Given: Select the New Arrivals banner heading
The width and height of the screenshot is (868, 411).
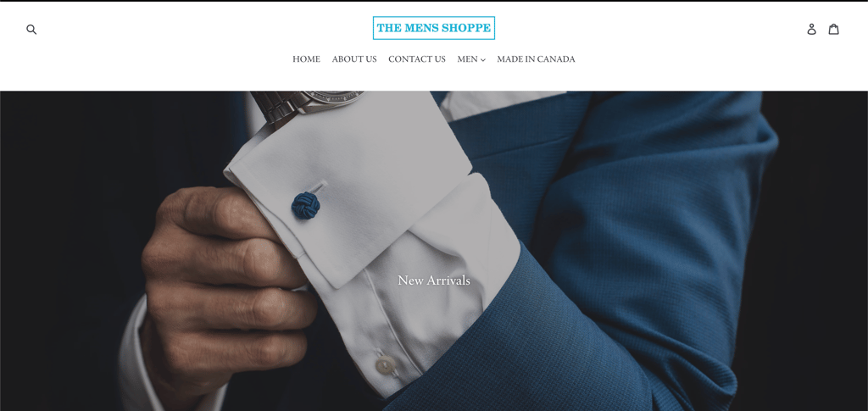Looking at the screenshot, I should tap(434, 280).
